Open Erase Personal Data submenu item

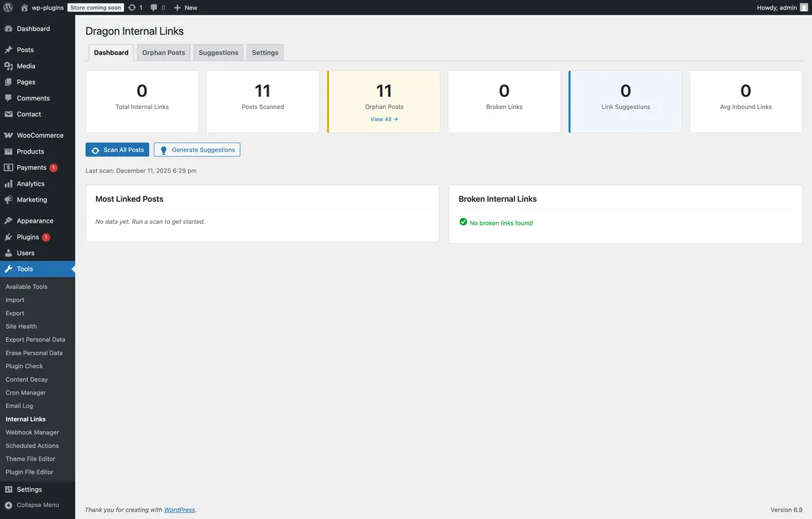tap(34, 353)
